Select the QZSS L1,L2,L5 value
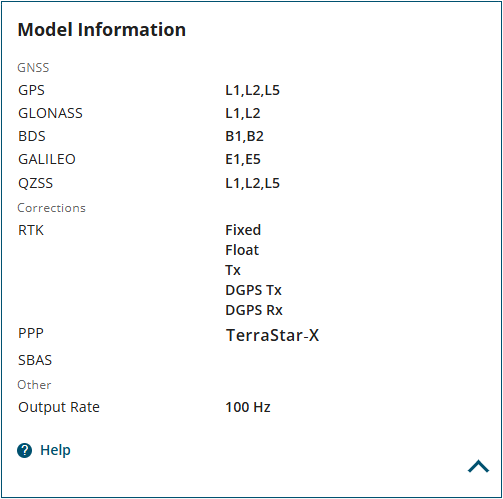 252,183
